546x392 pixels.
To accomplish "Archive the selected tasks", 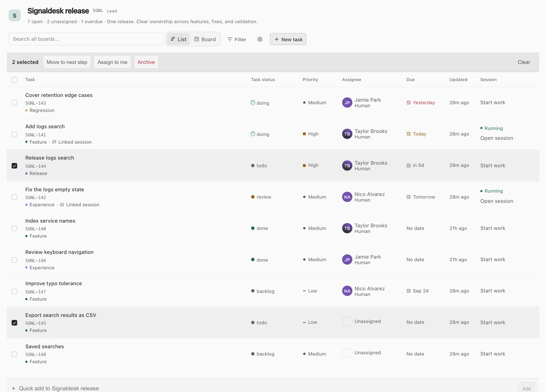I will click(146, 62).
